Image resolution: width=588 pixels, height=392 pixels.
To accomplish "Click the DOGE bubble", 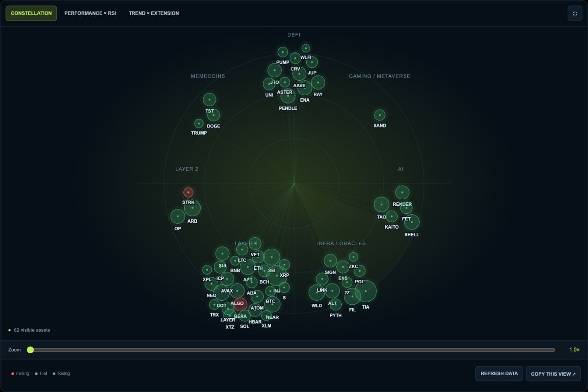I will (x=213, y=115).
